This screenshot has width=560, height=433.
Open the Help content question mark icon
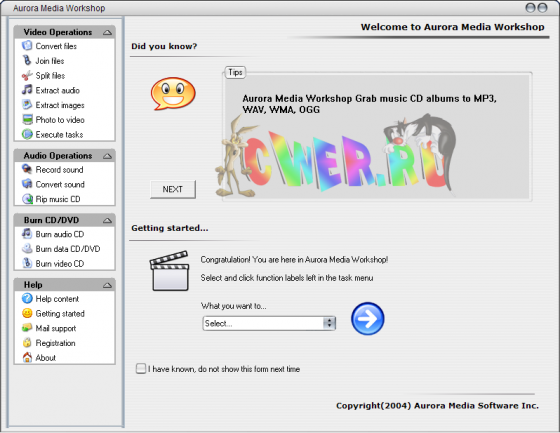pyautogui.click(x=27, y=298)
